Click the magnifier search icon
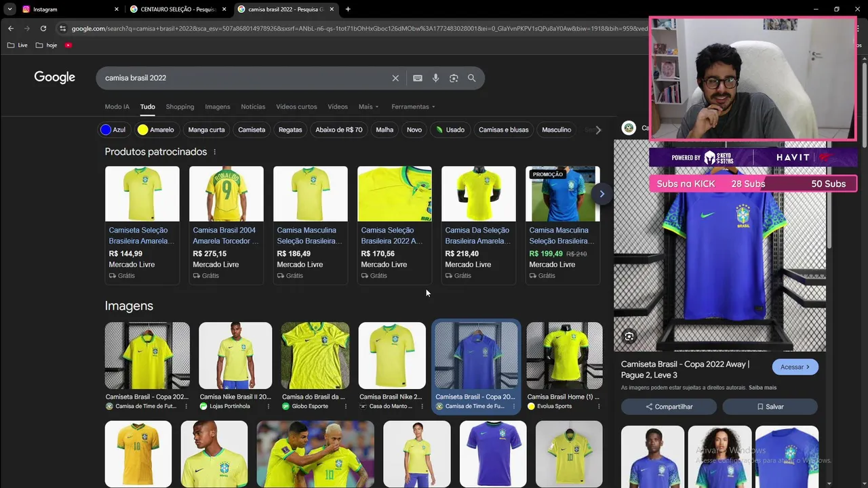 pyautogui.click(x=471, y=78)
